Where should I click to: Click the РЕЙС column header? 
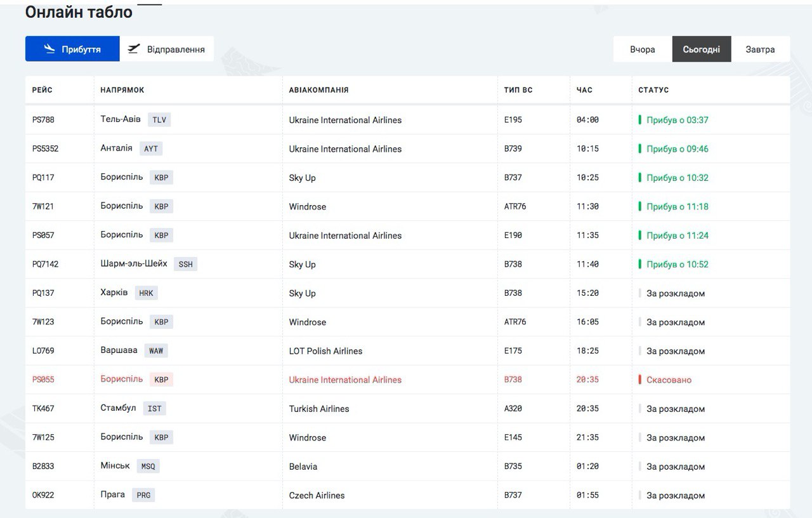pos(43,90)
